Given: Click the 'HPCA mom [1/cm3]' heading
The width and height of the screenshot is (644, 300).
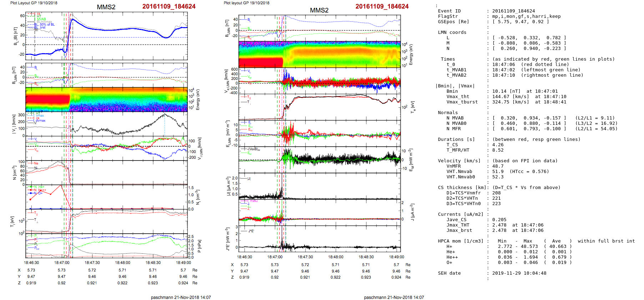Looking at the screenshot, I should click(461, 241).
